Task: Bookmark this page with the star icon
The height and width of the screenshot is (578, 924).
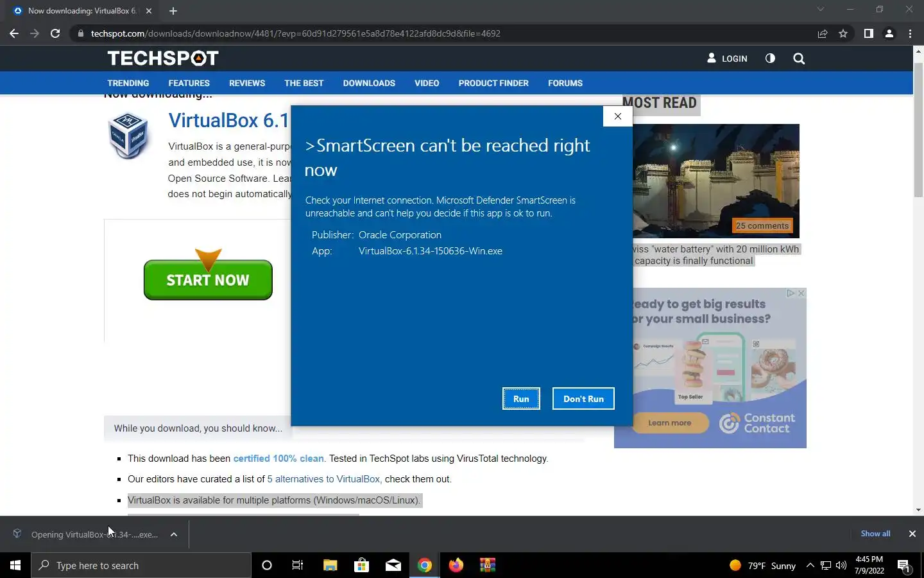Action: [843, 33]
